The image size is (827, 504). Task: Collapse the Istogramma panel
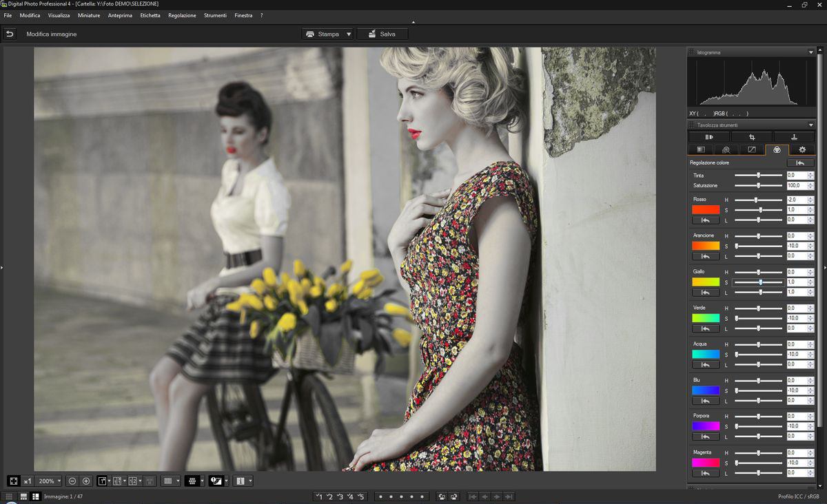(x=810, y=52)
